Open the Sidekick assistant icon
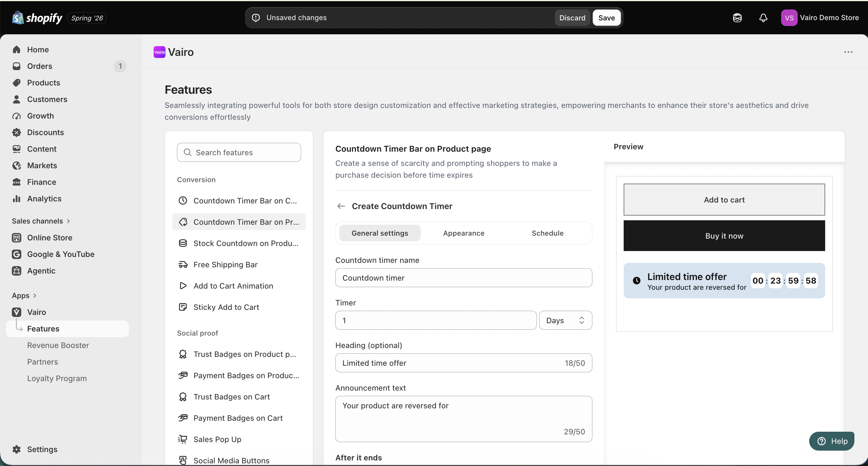The image size is (868, 466). click(x=737, y=18)
